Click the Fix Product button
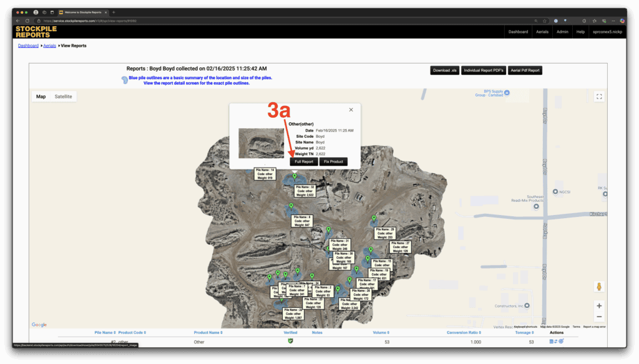639x364 pixels. (333, 161)
